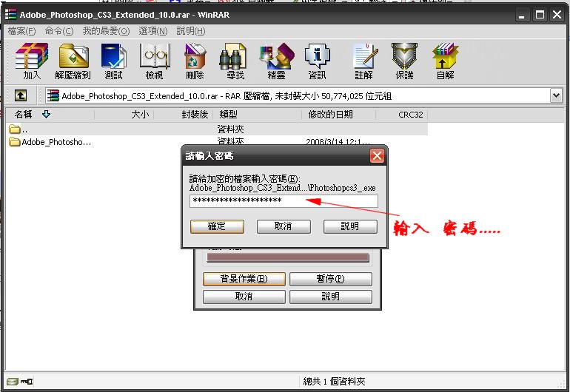
Task: Expand the archive path dropdown arrow
Action: pos(556,96)
